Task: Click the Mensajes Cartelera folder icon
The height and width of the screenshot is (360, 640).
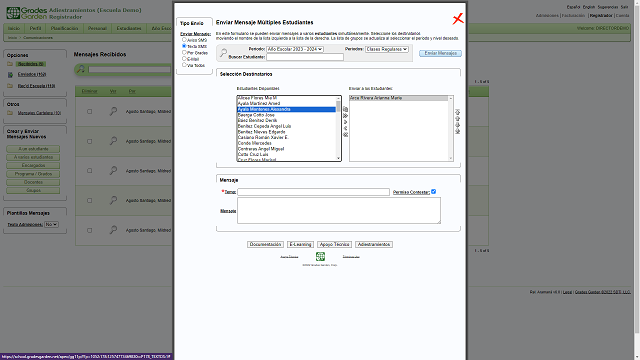Action: (x=10, y=113)
